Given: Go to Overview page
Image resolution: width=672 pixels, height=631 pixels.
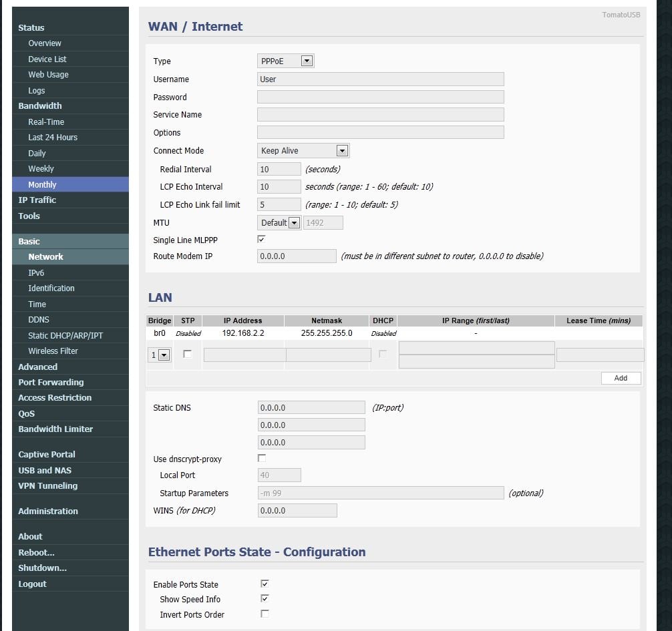Looking at the screenshot, I should coord(45,43).
